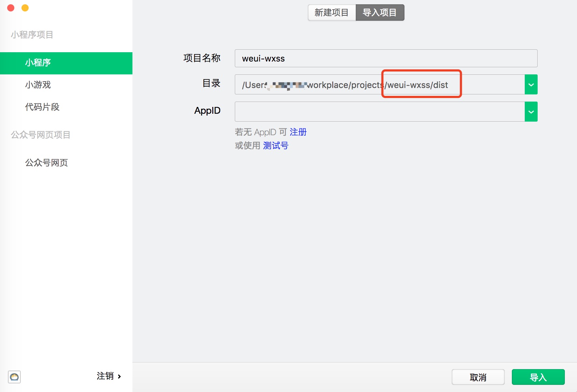The width and height of the screenshot is (577, 392).
Task: Close the window with red button
Action: pos(11,8)
